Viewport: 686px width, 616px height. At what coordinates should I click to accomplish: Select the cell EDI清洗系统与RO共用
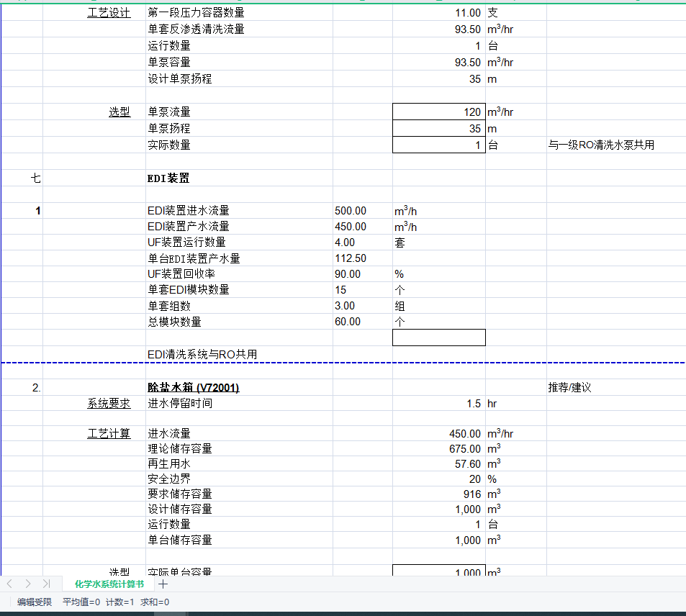(239, 354)
